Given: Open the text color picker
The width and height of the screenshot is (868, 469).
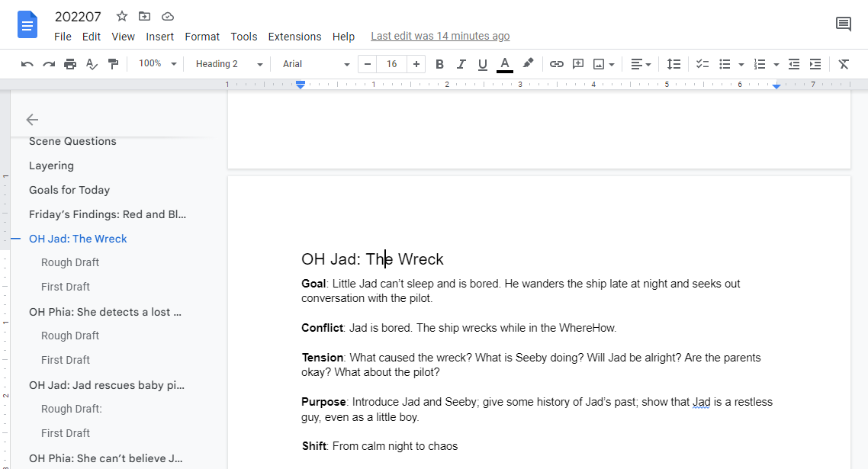Looking at the screenshot, I should coord(504,64).
